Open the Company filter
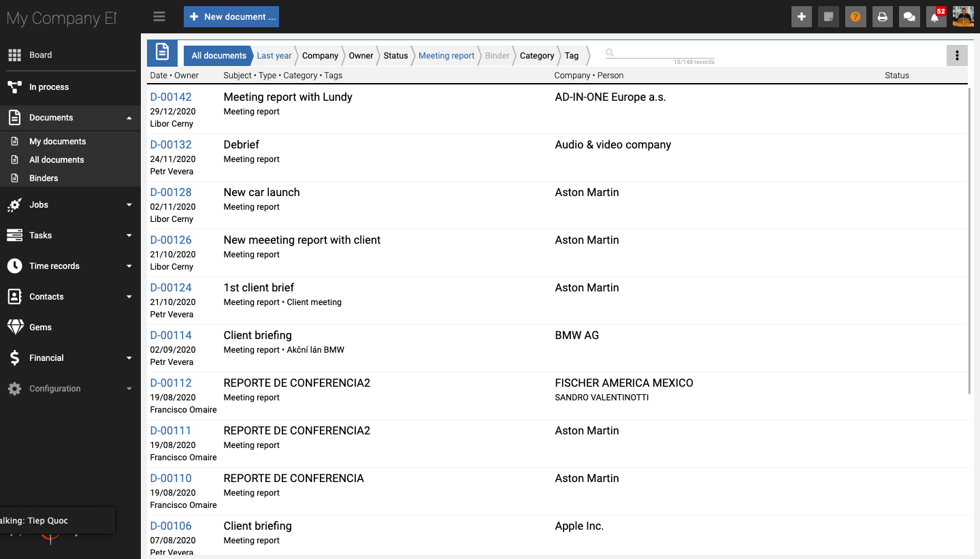980x559 pixels. (x=320, y=56)
